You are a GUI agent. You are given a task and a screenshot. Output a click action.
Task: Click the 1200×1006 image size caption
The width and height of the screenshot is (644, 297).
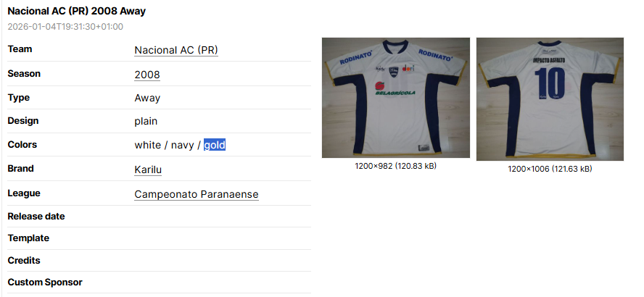[x=550, y=169]
